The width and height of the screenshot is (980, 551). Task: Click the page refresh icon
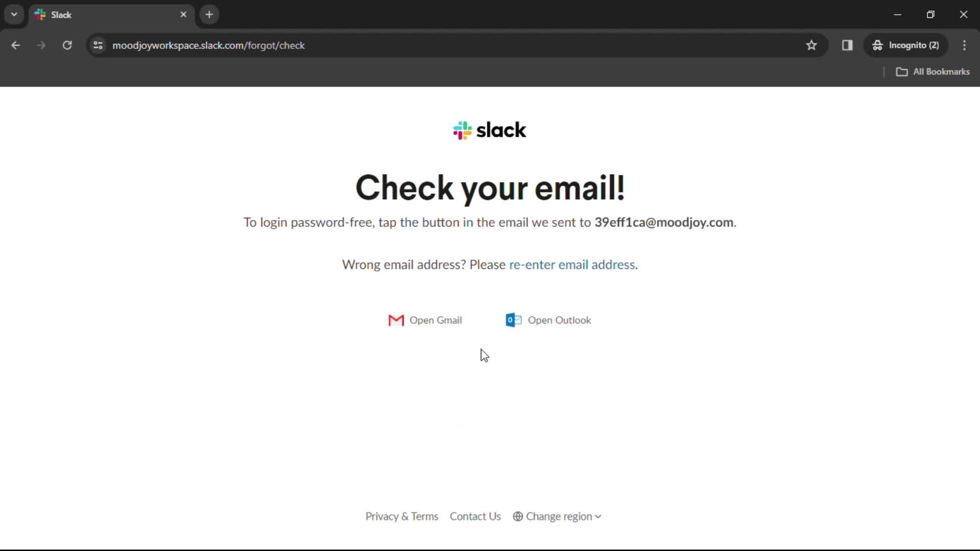coord(67,45)
